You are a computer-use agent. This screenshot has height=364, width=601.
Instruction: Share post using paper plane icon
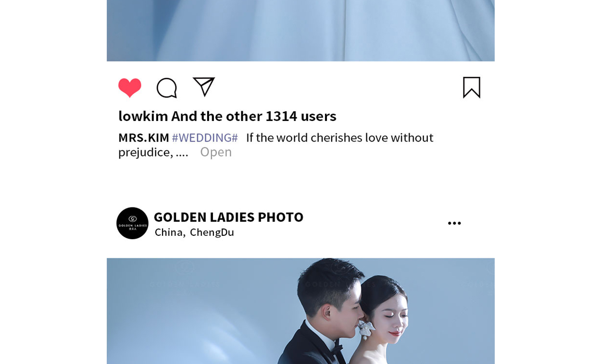[x=204, y=87]
